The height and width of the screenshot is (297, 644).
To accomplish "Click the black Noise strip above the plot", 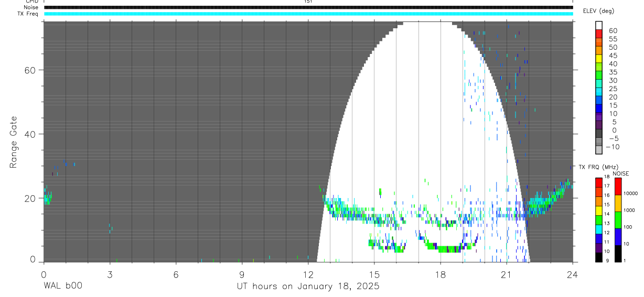I will tap(308, 7).
